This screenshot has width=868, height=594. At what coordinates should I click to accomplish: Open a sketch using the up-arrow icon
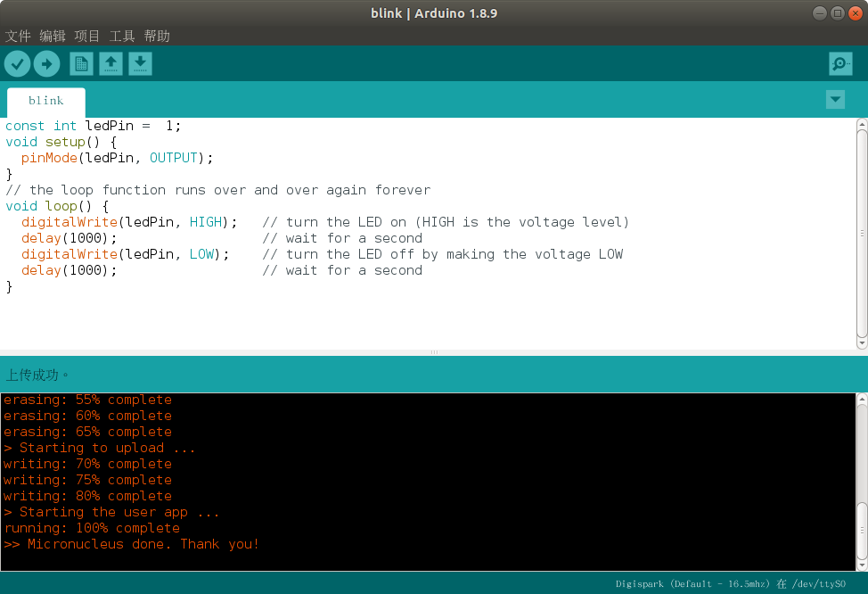click(x=111, y=63)
